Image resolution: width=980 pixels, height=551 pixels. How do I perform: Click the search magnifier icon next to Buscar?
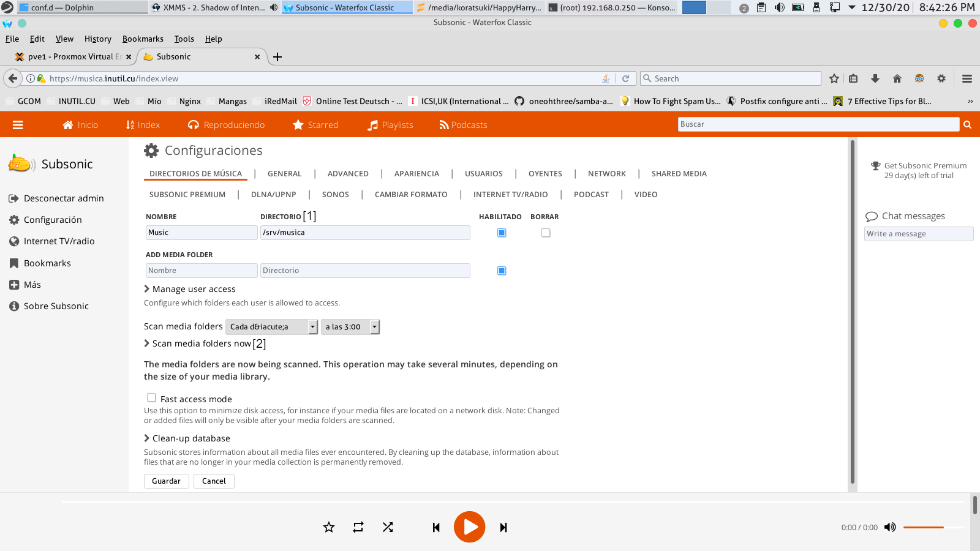pyautogui.click(x=968, y=124)
